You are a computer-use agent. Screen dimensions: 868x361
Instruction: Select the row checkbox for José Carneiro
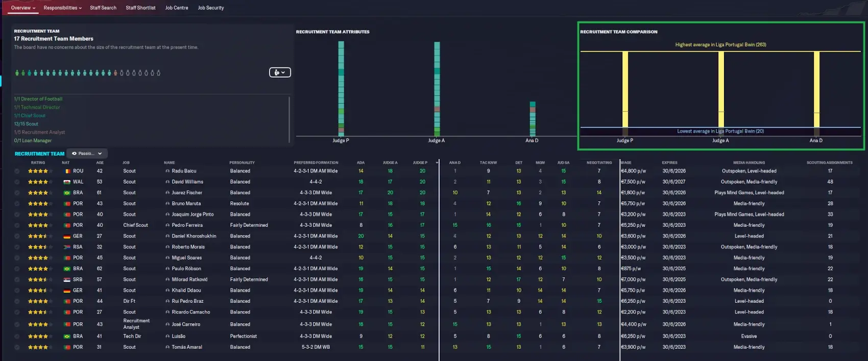[x=17, y=324]
